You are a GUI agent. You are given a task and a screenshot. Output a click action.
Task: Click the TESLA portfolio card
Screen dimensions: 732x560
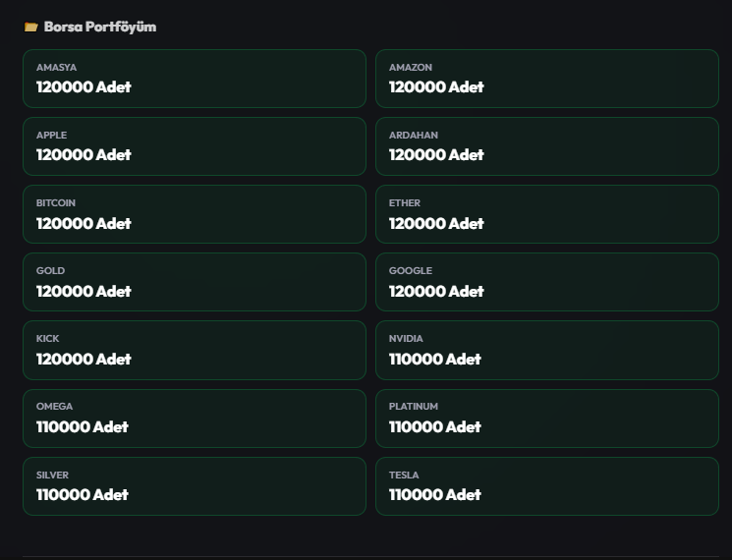[547, 486]
